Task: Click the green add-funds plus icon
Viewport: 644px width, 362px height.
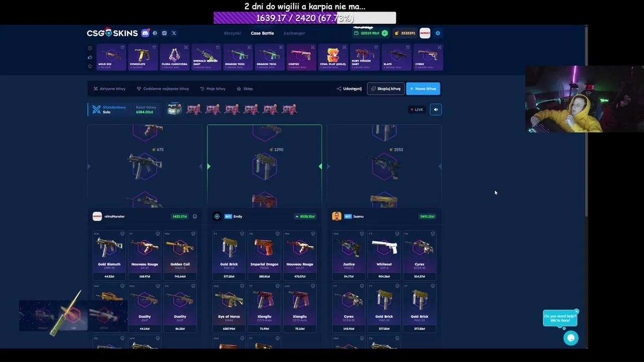Action: 385,33
